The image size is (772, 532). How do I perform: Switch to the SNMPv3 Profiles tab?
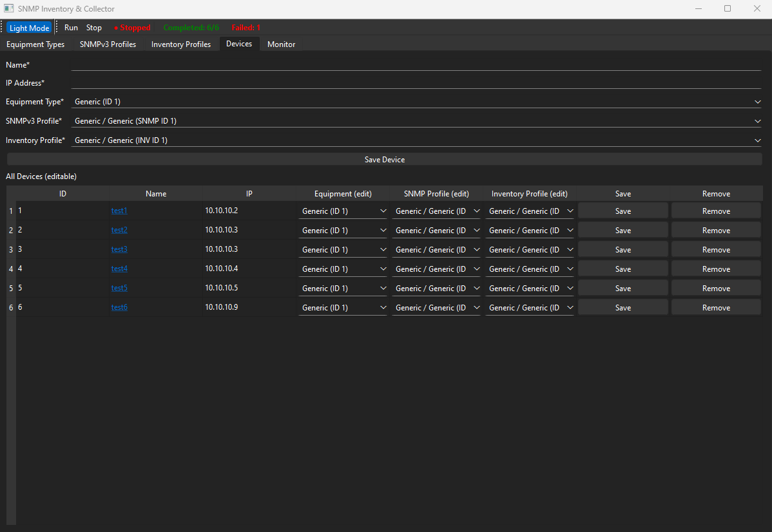(x=108, y=44)
